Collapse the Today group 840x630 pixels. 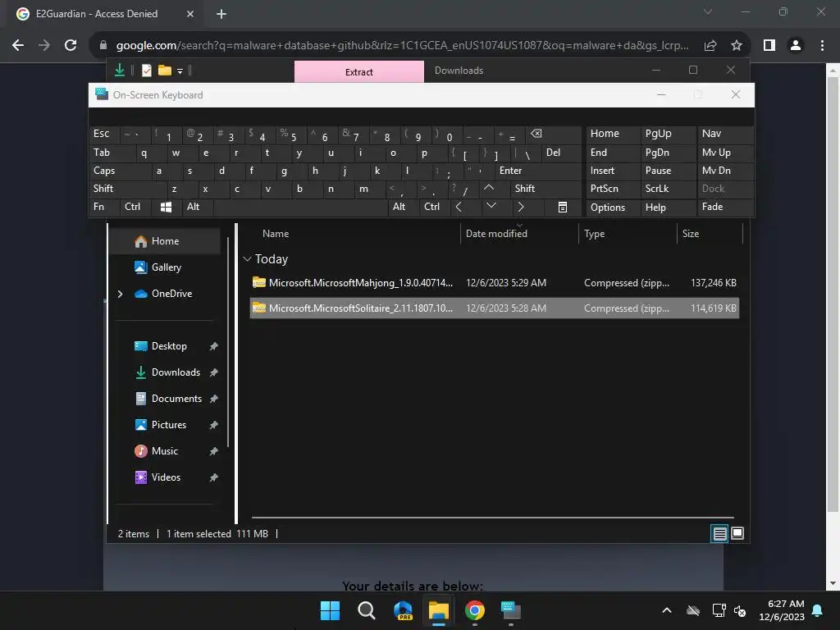(247, 259)
